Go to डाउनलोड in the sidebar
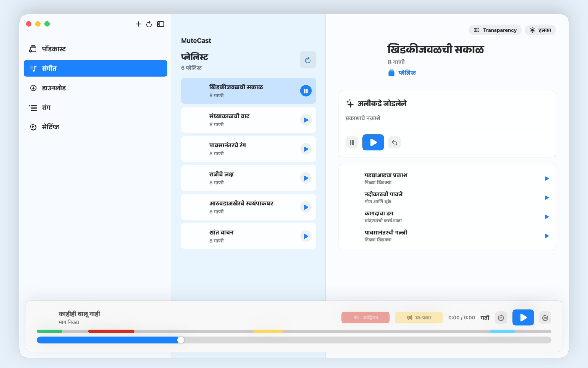The width and height of the screenshot is (588, 368). coord(95,88)
